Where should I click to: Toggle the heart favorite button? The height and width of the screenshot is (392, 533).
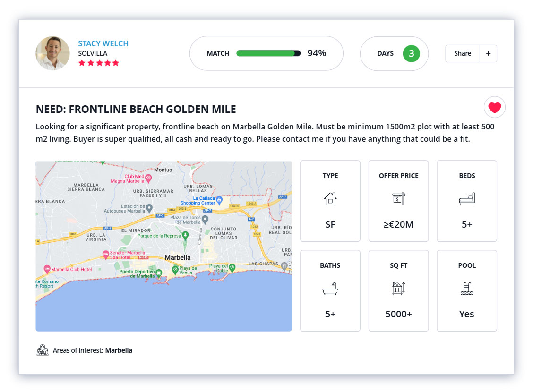(494, 107)
